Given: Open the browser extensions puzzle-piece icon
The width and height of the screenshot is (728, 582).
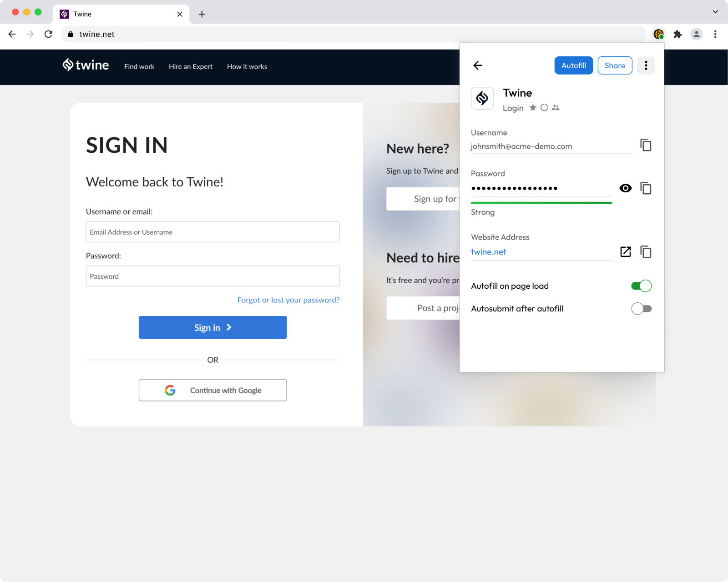Looking at the screenshot, I should [x=677, y=34].
